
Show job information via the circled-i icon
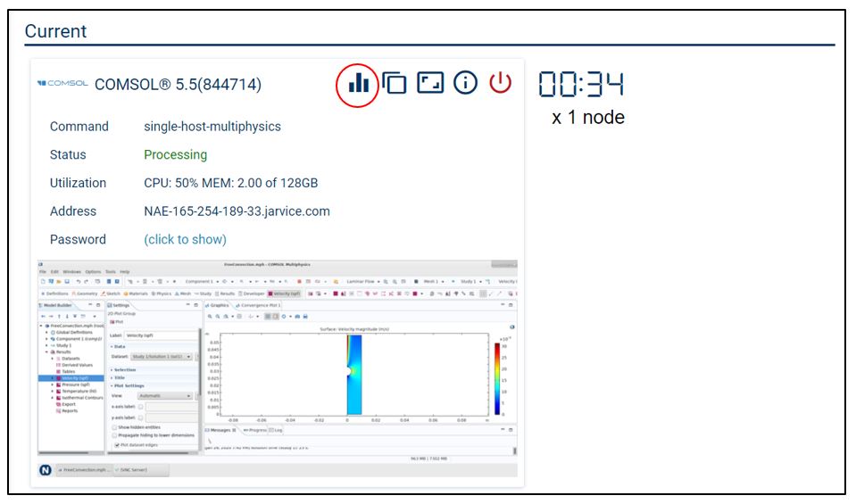(465, 83)
